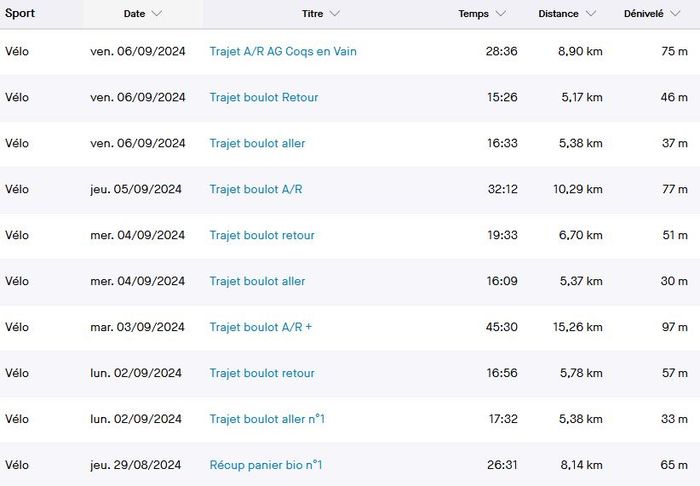Open the Trajet boulot A/R activity

[x=255, y=190]
